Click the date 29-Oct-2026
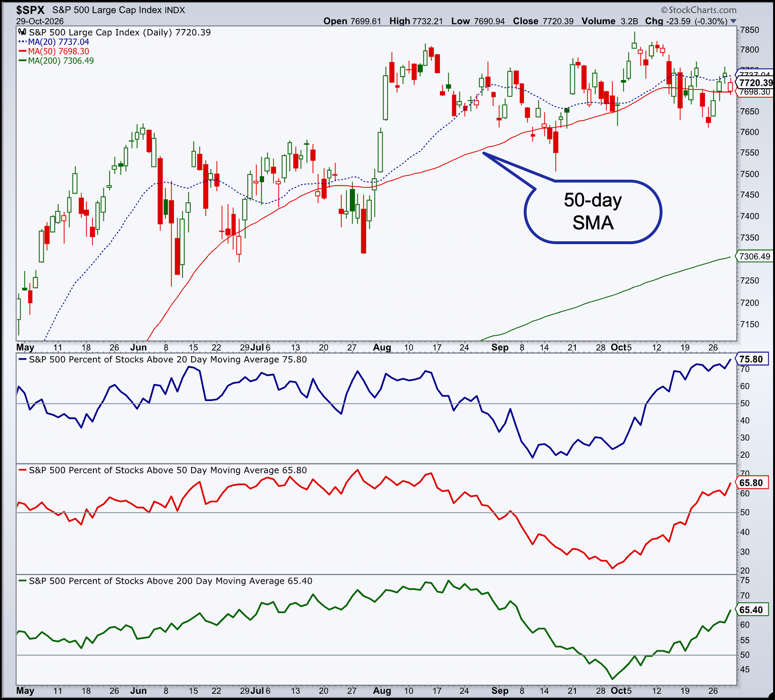Image resolution: width=775 pixels, height=700 pixels. click(x=40, y=21)
